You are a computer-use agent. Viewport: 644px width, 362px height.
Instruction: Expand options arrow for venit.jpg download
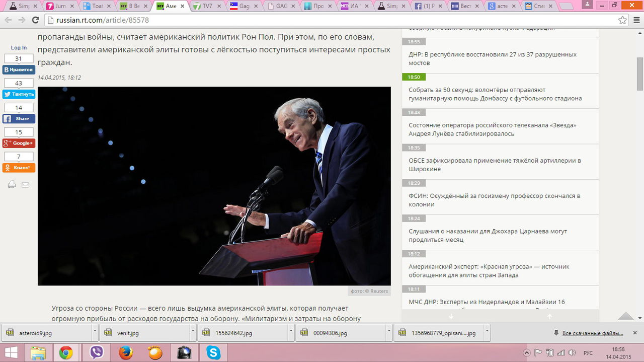click(x=193, y=333)
